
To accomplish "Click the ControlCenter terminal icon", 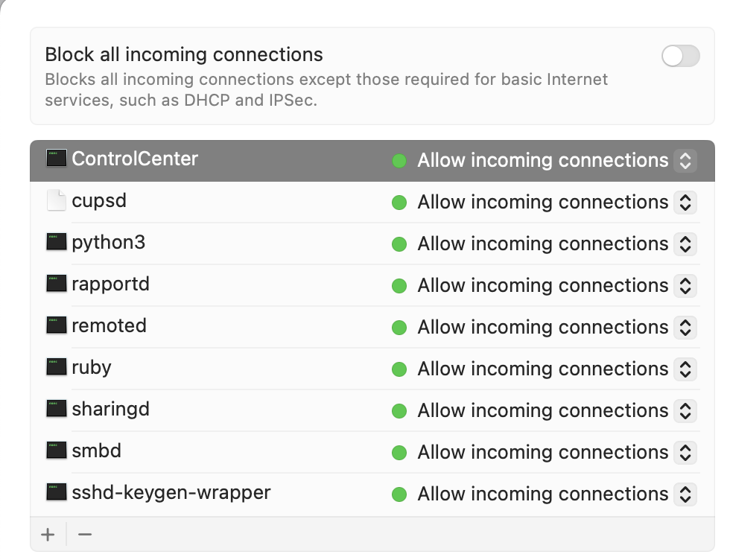I will pyautogui.click(x=56, y=159).
